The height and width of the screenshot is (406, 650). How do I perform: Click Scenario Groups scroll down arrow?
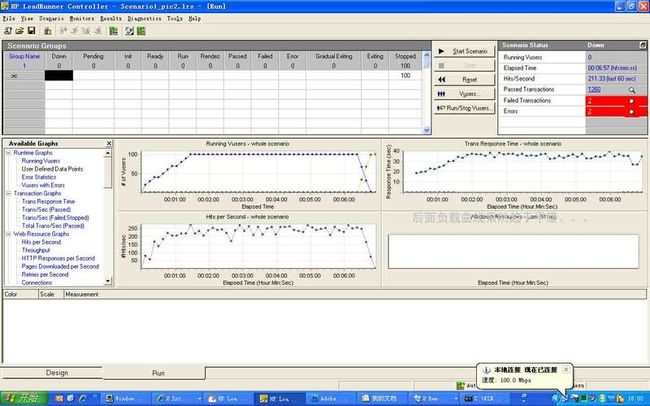tap(427, 130)
